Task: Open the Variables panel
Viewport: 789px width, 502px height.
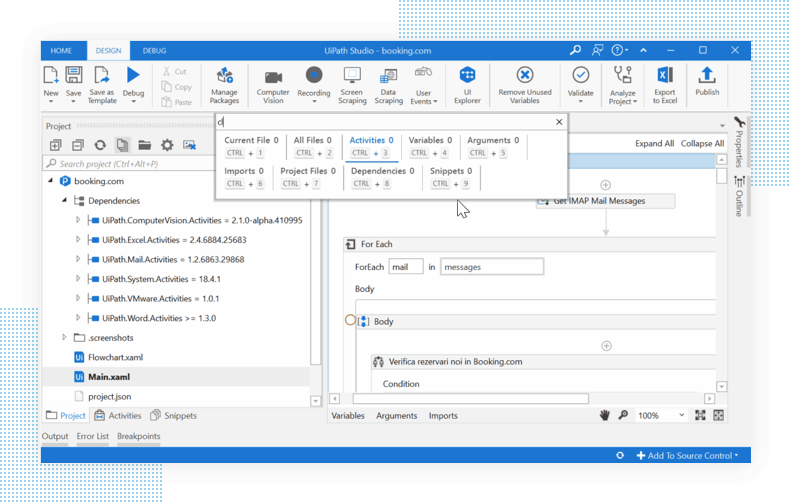Action: tap(348, 415)
